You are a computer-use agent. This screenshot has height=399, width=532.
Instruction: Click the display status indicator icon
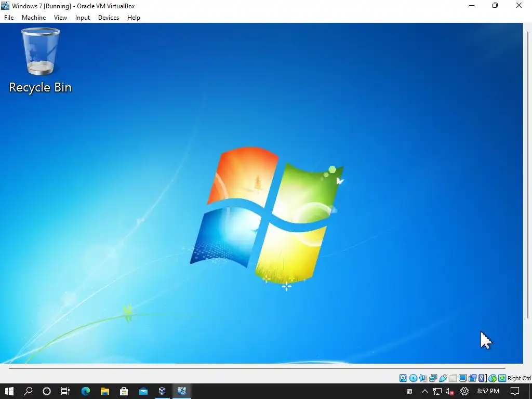point(462,378)
